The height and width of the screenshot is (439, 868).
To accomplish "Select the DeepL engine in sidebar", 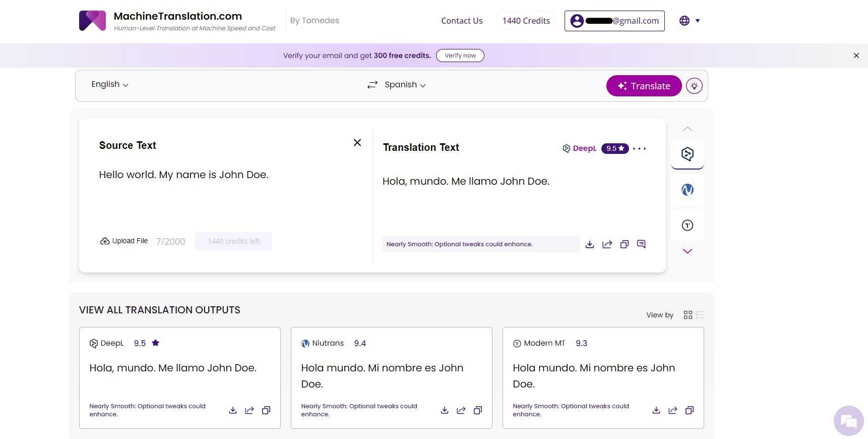I will (688, 154).
